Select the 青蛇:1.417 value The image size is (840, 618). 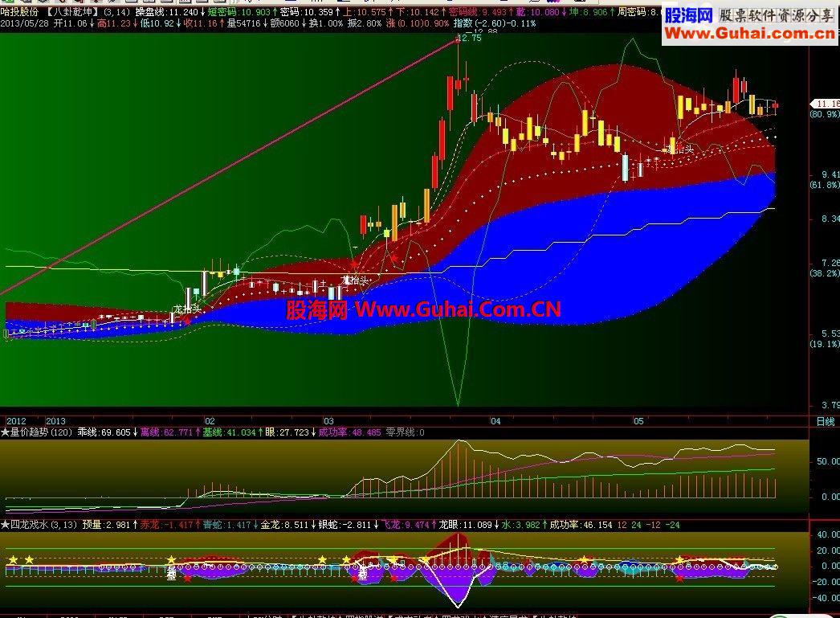pyautogui.click(x=226, y=526)
